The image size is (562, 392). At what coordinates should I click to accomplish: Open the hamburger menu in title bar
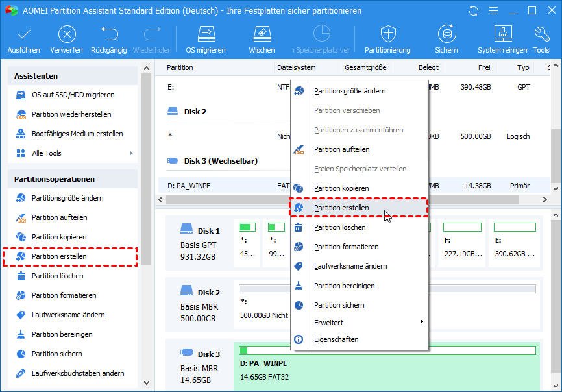click(x=494, y=11)
